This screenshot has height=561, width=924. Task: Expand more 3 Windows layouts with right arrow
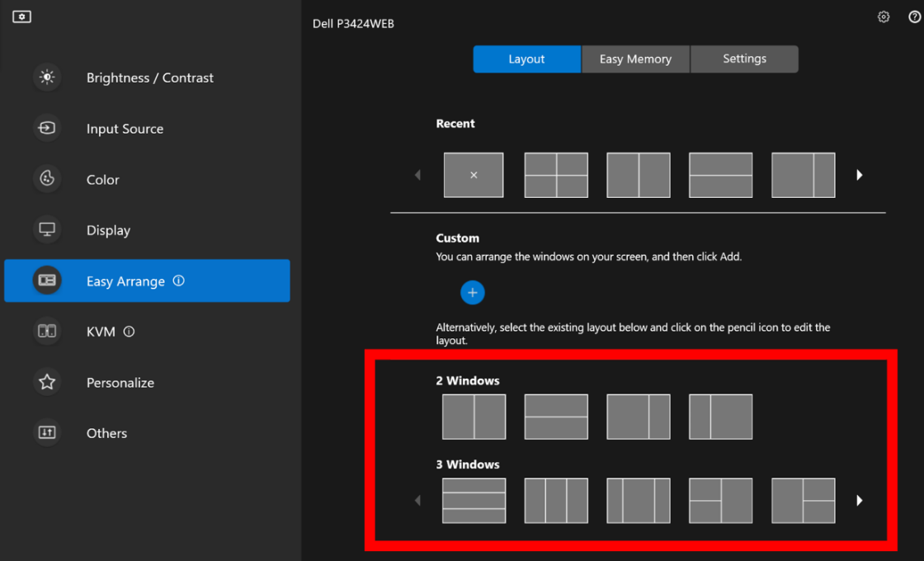[860, 500]
